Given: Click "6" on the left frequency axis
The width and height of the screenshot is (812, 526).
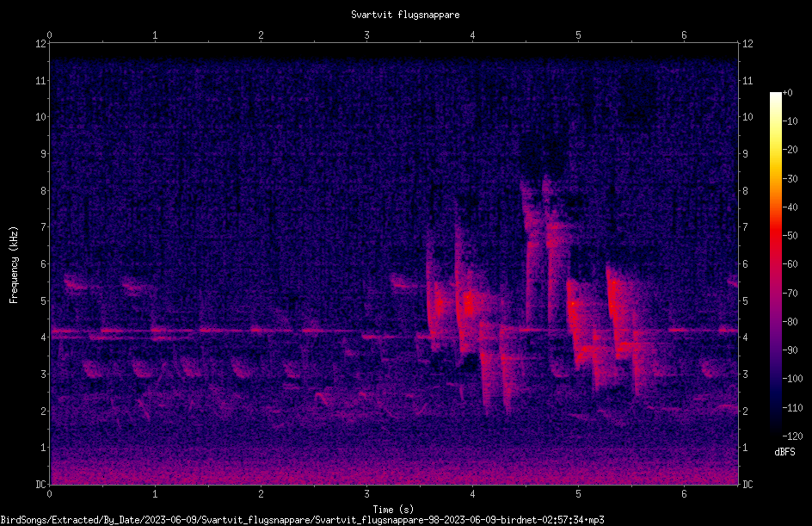Looking at the screenshot, I should coord(43,264).
